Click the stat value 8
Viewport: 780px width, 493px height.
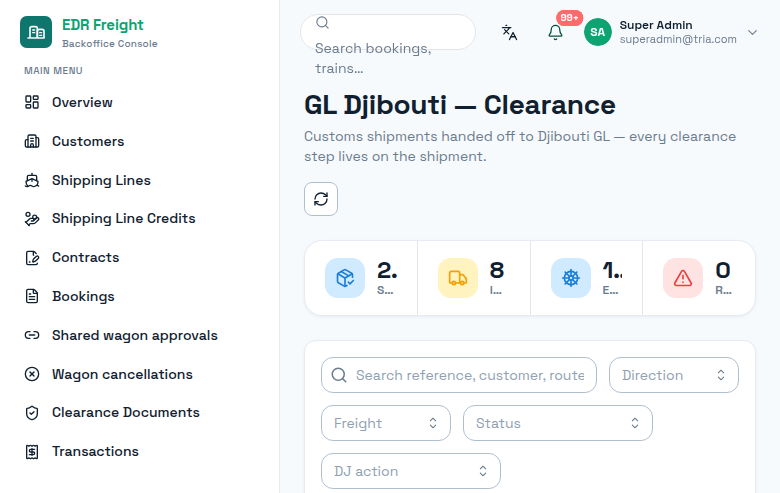click(496, 270)
